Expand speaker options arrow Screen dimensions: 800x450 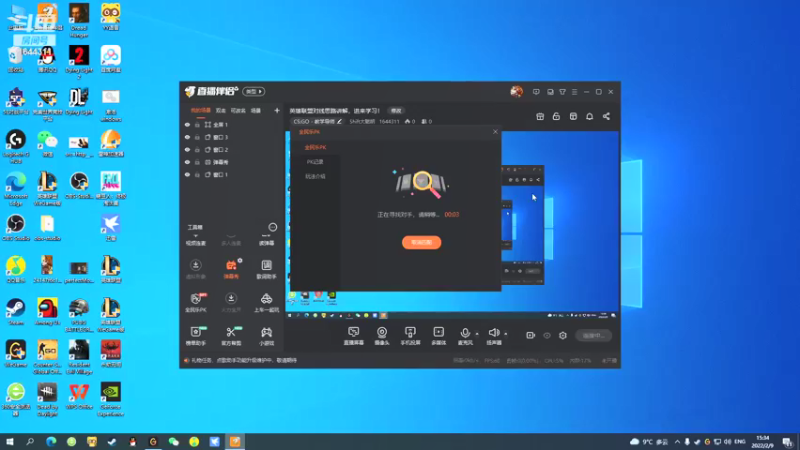pos(506,334)
